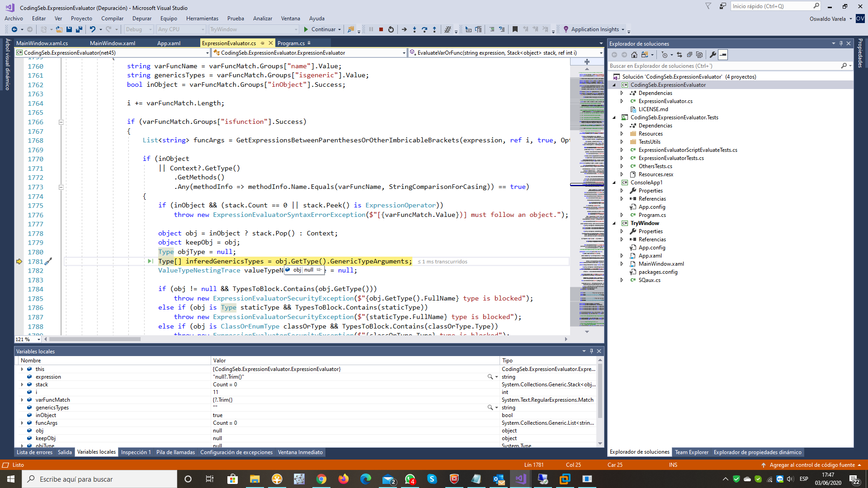Click the Reiniciar depuración icon
This screenshot has height=488, width=868.
(x=391, y=29)
